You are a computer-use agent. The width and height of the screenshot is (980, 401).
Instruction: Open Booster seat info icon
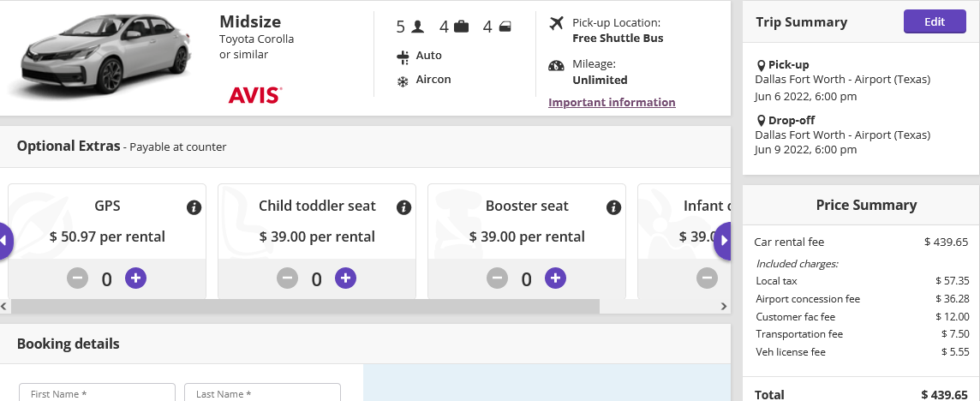click(613, 207)
